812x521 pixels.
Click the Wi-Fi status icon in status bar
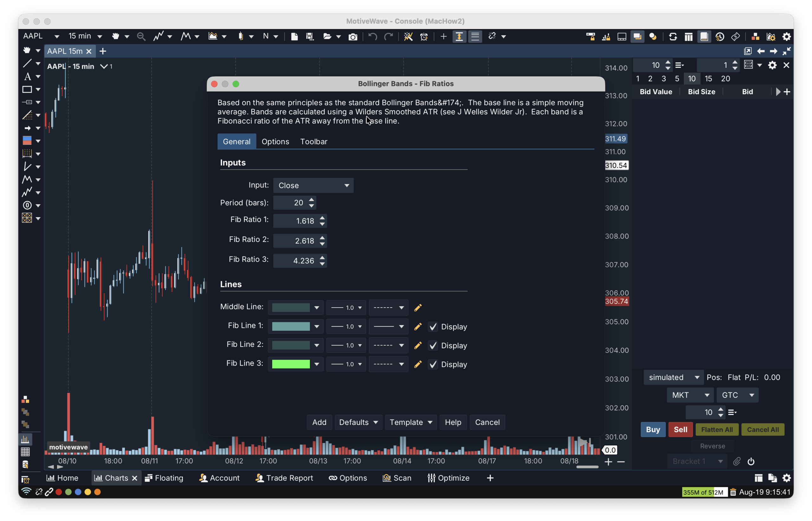point(26,492)
